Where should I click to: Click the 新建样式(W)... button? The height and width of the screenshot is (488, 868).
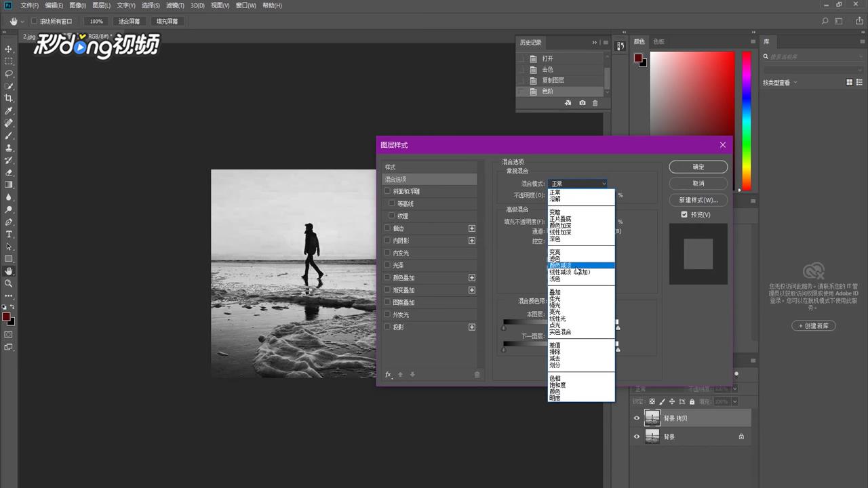pyautogui.click(x=698, y=201)
